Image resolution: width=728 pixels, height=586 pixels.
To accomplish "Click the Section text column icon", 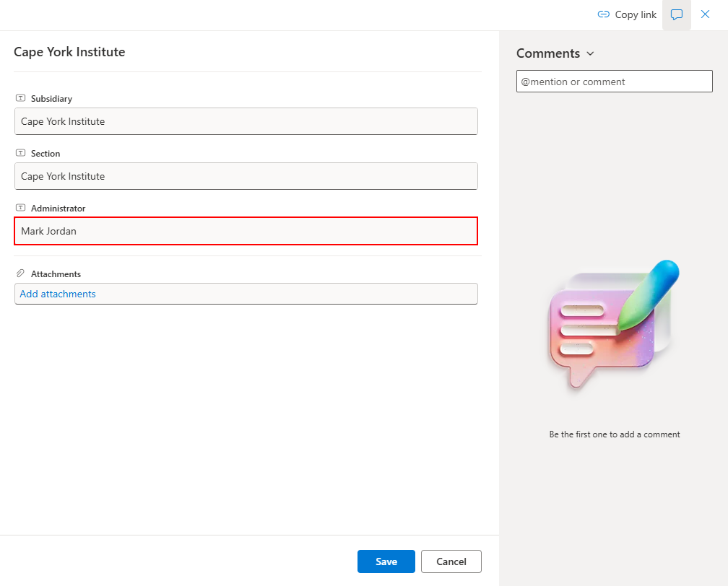I will point(20,153).
